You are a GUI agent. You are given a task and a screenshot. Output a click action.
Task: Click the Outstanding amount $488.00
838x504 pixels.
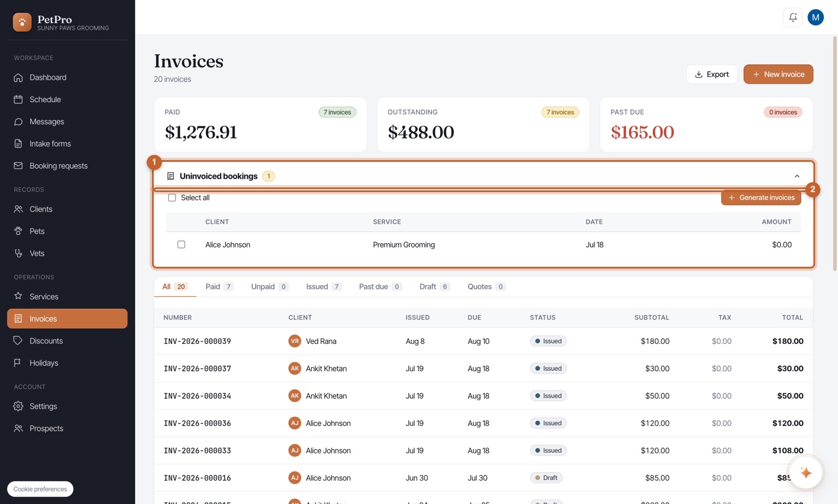pos(421,132)
